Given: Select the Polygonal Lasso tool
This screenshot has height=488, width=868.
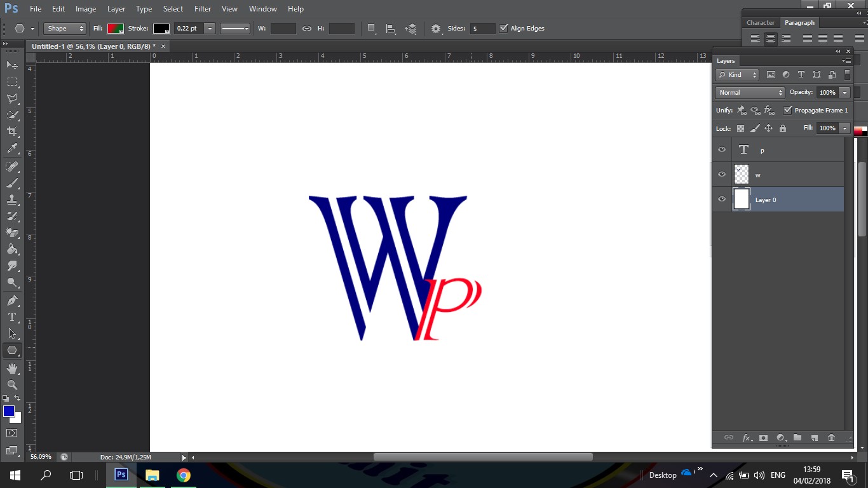Looking at the screenshot, I should pyautogui.click(x=12, y=98).
